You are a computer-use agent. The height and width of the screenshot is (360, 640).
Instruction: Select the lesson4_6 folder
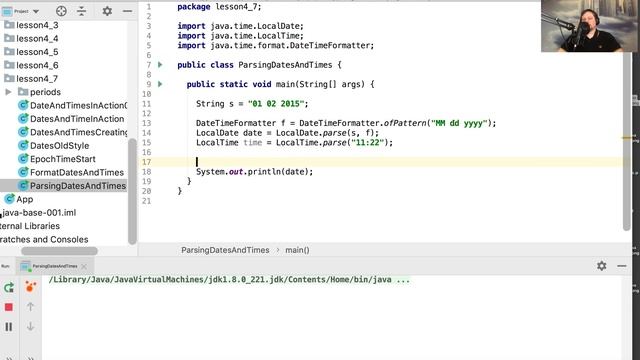(x=37, y=65)
